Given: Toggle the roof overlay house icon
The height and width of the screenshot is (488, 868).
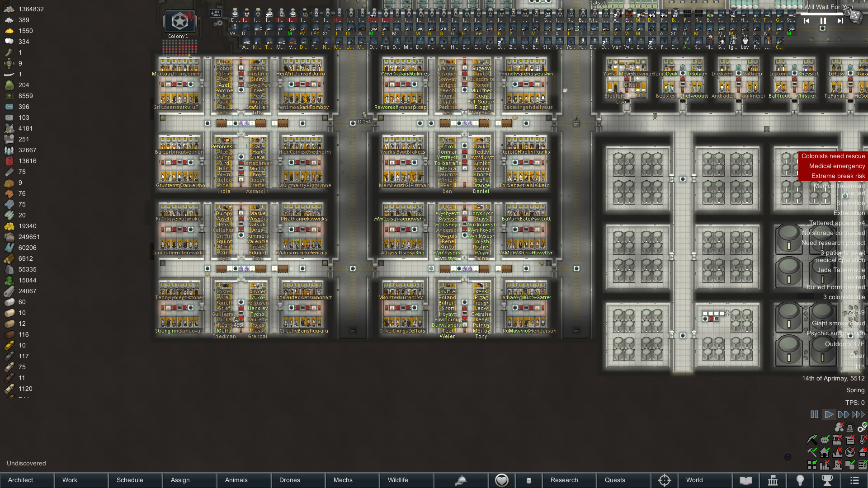Looking at the screenshot, I should coord(863,452).
